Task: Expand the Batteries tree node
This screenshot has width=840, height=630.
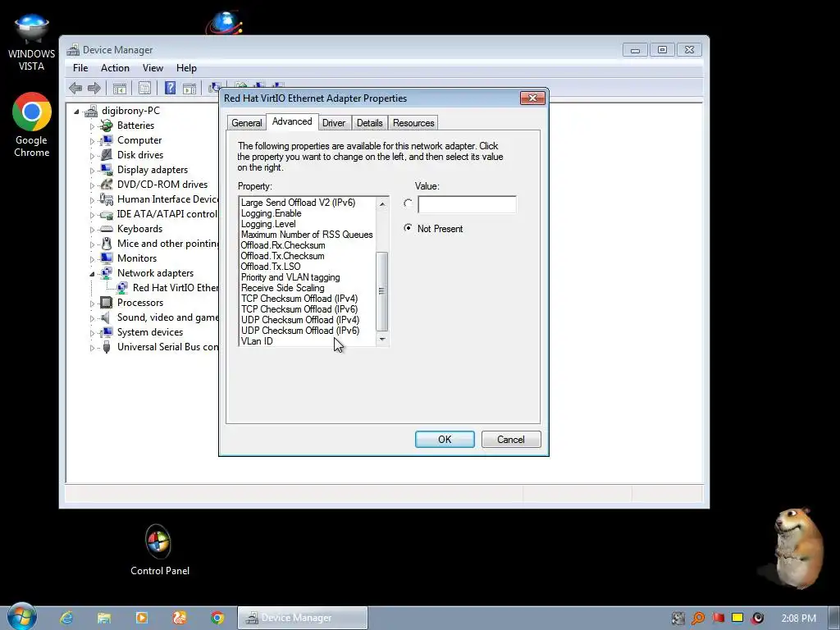Action: [x=92, y=126]
